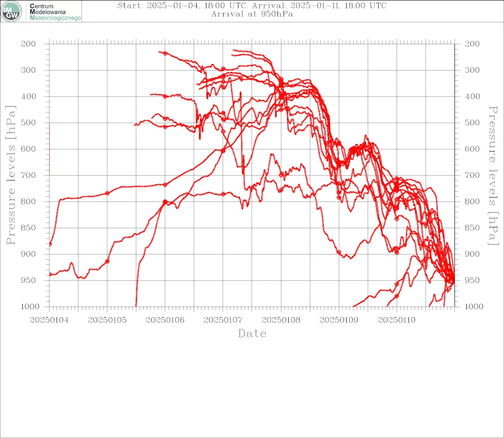
Task: Click the date label 20250105
Action: point(107,320)
